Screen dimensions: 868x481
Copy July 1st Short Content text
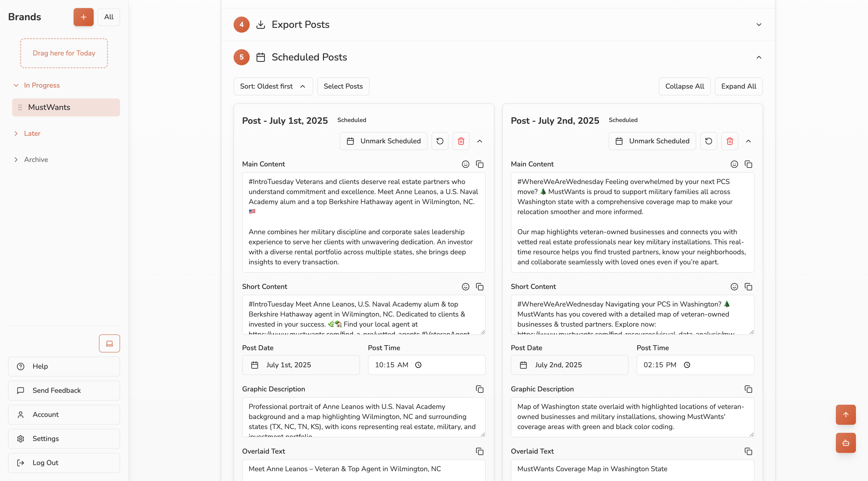pos(479,287)
